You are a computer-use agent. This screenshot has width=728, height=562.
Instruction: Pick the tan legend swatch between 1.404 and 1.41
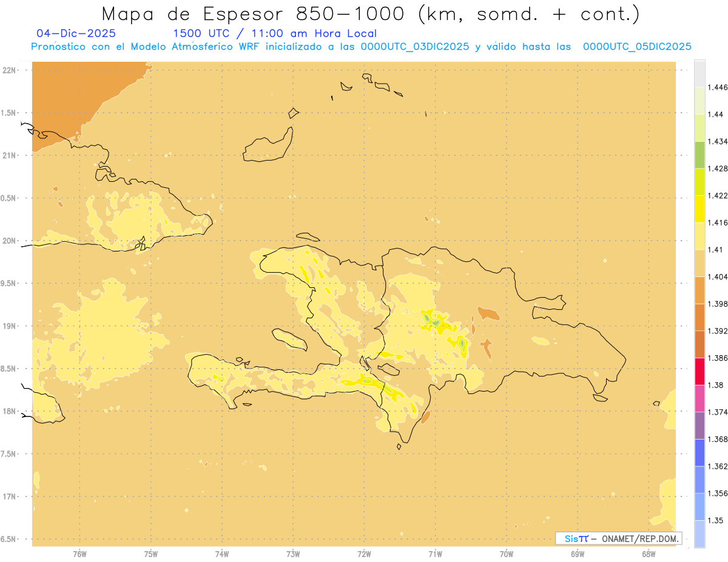pos(699,263)
